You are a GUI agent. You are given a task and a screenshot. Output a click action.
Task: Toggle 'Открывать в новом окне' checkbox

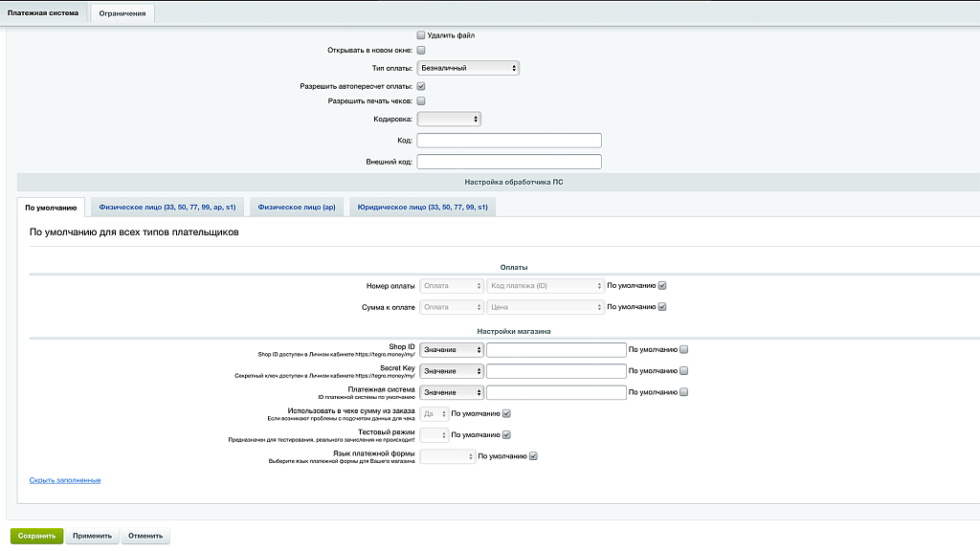[421, 50]
